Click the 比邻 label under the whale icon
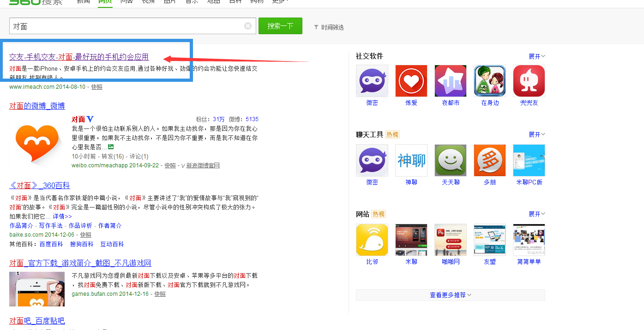The image size is (644, 330). point(372,262)
